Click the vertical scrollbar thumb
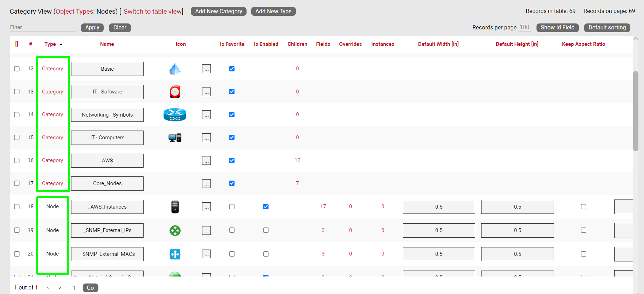 636,111
